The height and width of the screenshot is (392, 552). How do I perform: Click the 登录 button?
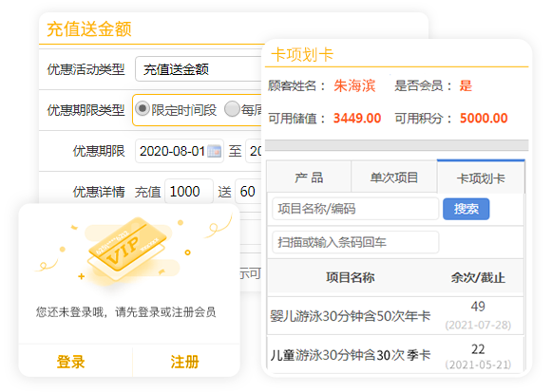point(70,362)
